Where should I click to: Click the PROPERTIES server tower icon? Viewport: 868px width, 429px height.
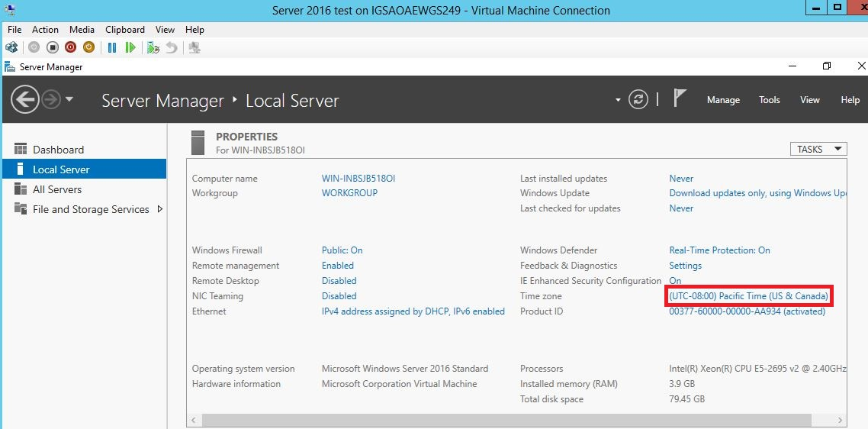pos(198,143)
